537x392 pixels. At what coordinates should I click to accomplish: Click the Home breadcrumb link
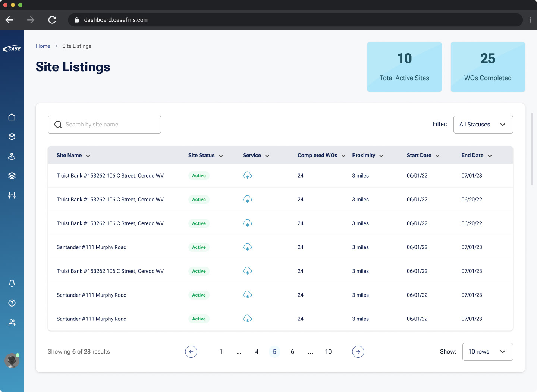pyautogui.click(x=43, y=46)
